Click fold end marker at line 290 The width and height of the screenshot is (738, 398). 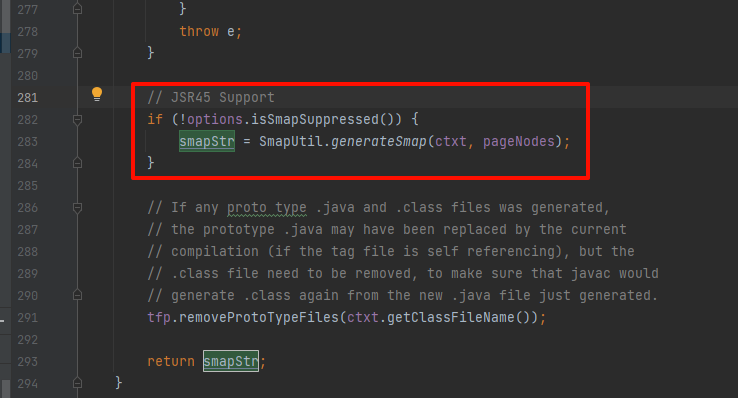point(78,295)
